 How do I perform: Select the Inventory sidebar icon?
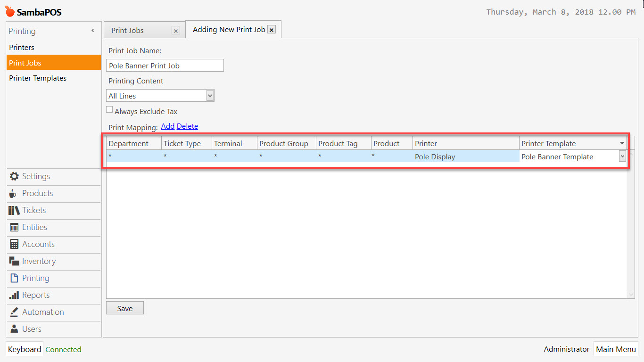coord(38,261)
